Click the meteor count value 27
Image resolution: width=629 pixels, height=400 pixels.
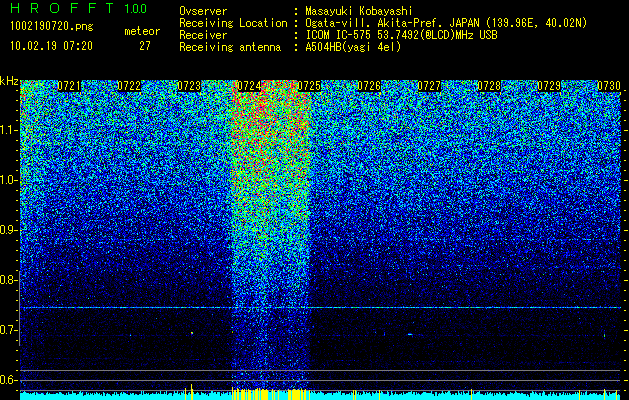pos(145,46)
